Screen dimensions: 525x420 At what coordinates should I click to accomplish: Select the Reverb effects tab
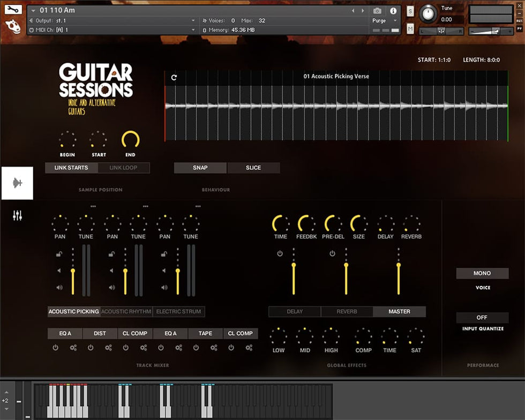[347, 312]
